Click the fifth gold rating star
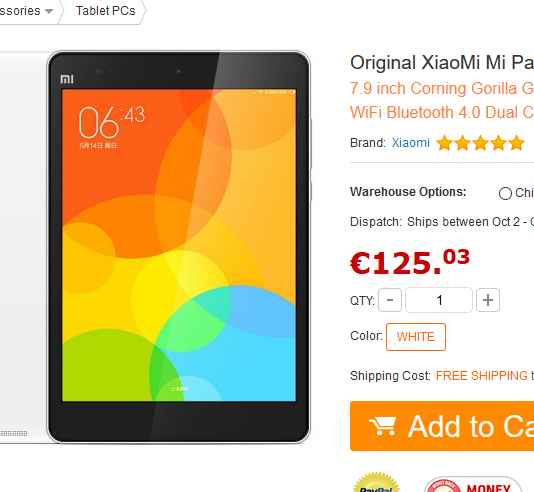This screenshot has width=534, height=492. click(516, 143)
